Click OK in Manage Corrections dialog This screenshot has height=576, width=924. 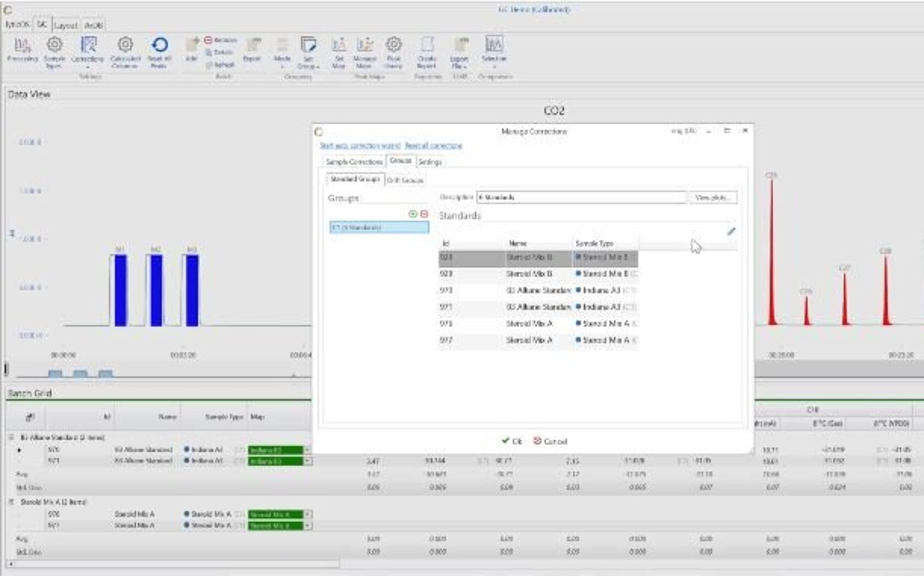tap(512, 441)
